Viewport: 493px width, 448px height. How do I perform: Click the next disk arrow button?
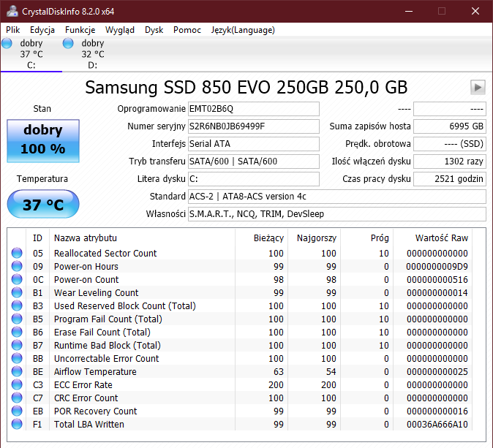click(478, 88)
